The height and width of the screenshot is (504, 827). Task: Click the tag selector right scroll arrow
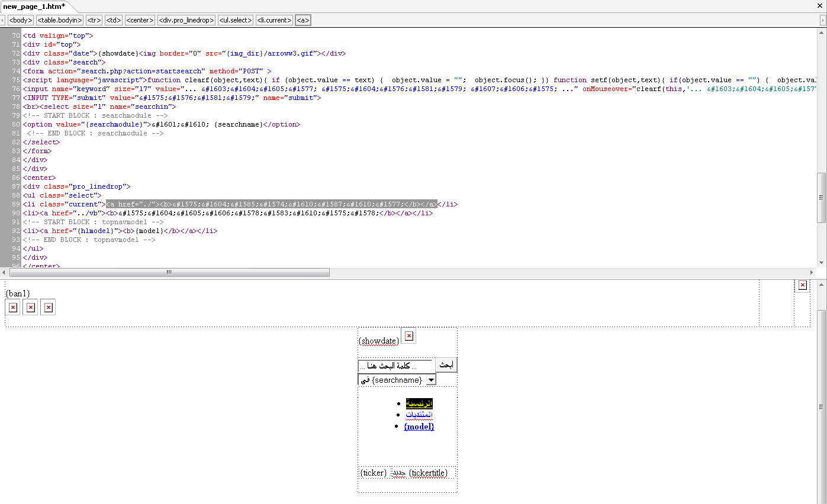[x=823, y=20]
